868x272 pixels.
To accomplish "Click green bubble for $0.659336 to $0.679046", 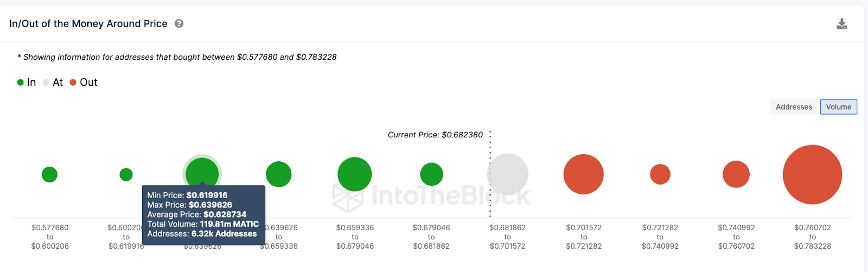I will pos(355,174).
